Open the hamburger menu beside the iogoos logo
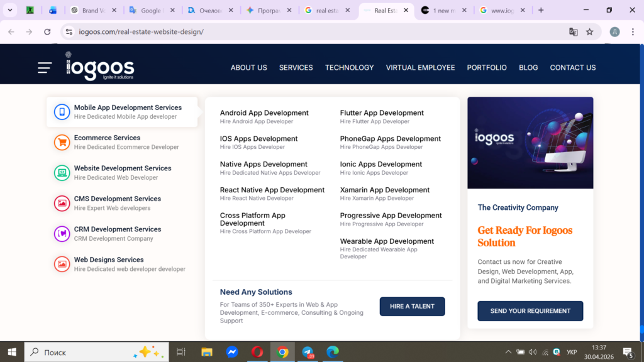The height and width of the screenshot is (362, 644). 45,68
